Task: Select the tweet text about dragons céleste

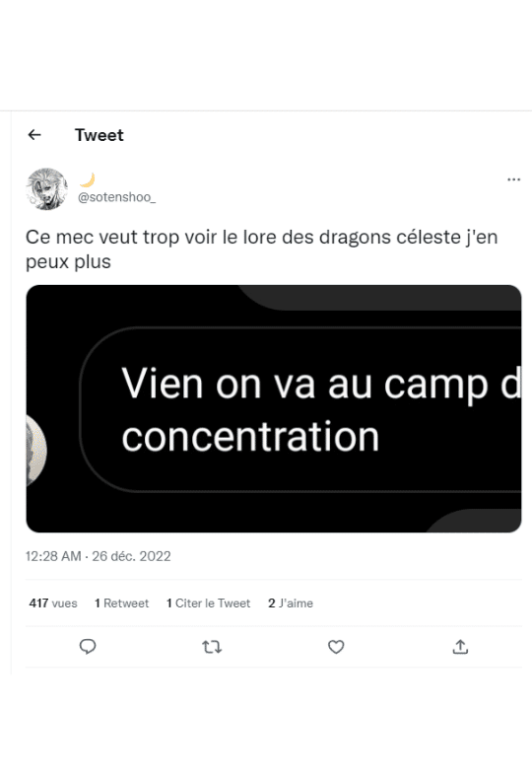Action: point(261,249)
